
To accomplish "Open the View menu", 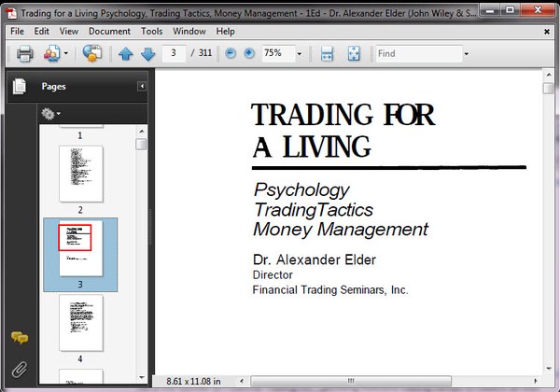I will [x=68, y=32].
